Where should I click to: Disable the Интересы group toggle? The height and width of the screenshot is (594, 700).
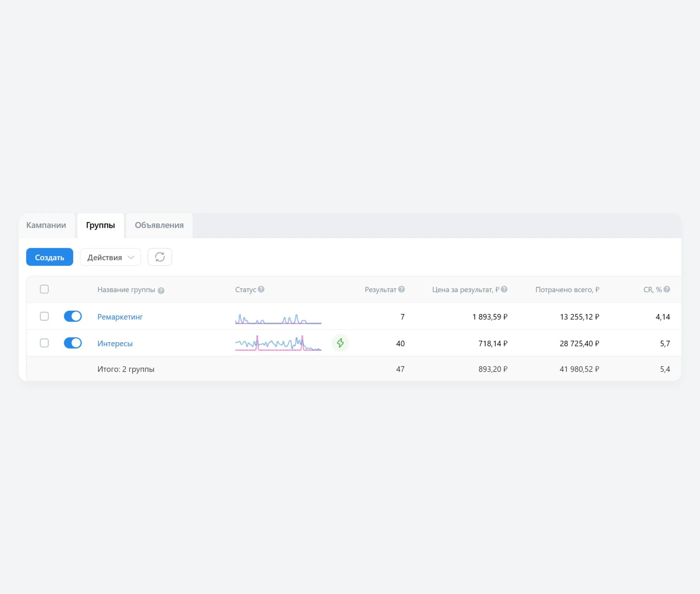pos(73,343)
